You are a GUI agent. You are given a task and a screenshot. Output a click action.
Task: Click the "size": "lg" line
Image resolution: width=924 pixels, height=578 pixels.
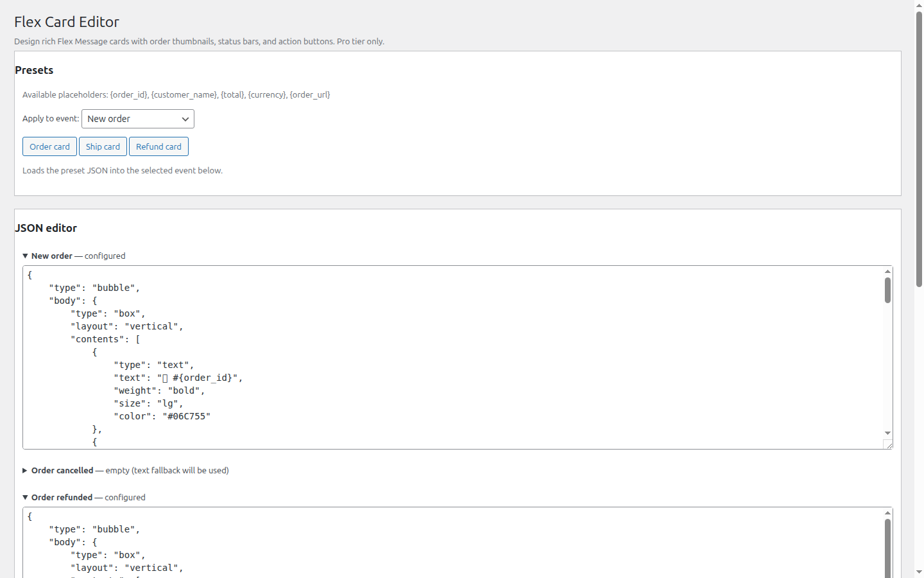[148, 403]
